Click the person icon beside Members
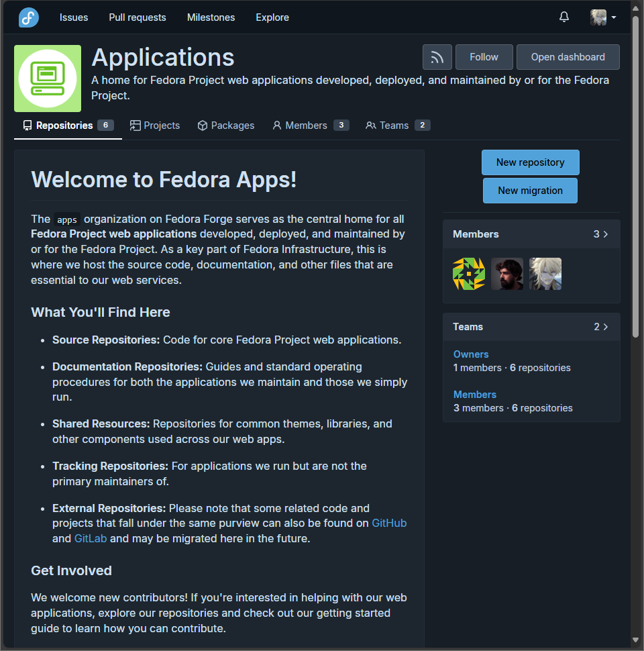Screen dimensions: 644x651 (x=276, y=125)
